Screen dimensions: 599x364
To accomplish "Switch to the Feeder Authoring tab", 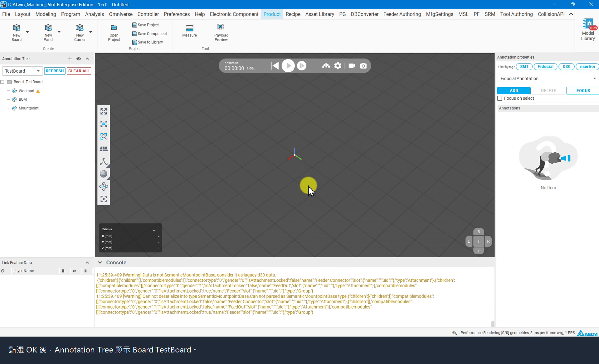I will 402,14.
